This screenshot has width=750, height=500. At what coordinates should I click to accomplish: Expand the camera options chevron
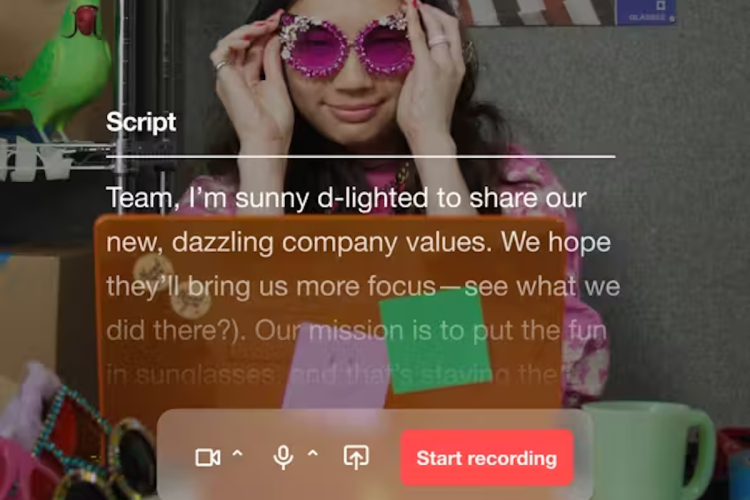237,455
